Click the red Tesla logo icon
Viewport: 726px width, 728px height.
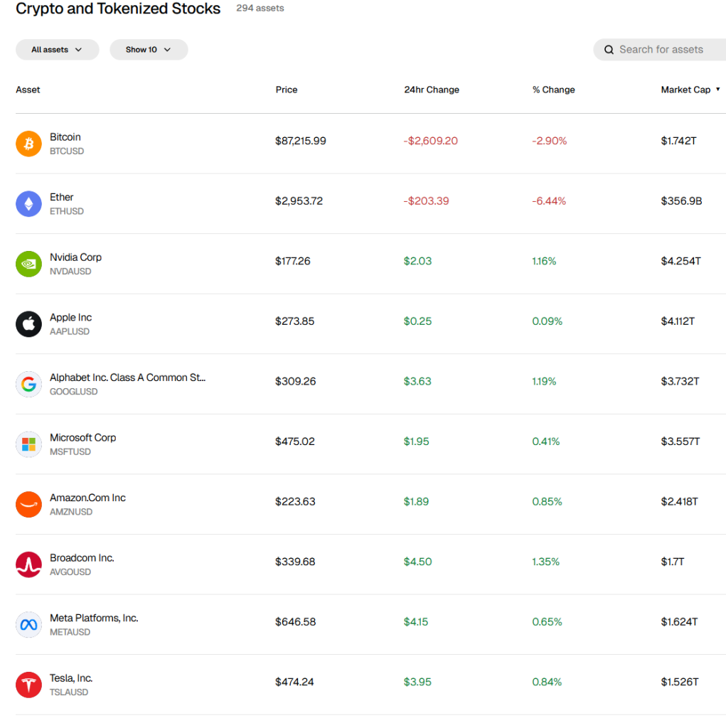point(28,685)
